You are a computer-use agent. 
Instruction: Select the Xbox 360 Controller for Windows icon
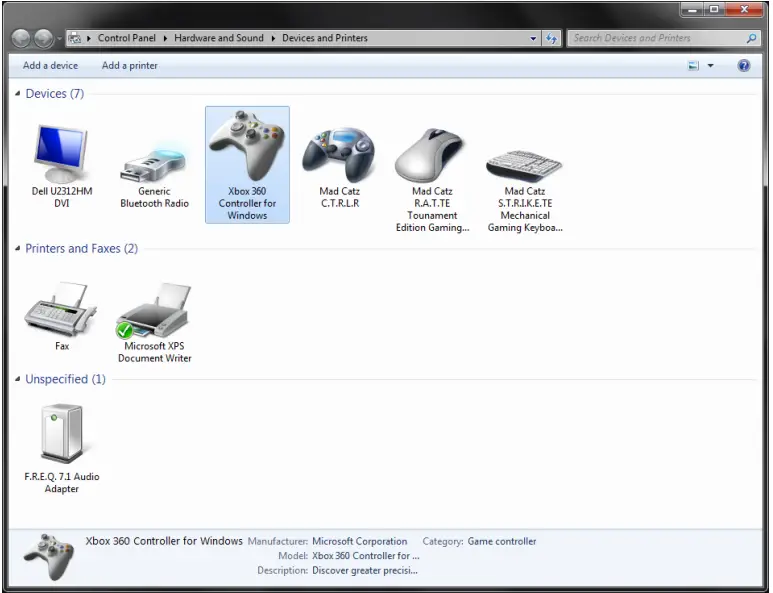(x=247, y=145)
